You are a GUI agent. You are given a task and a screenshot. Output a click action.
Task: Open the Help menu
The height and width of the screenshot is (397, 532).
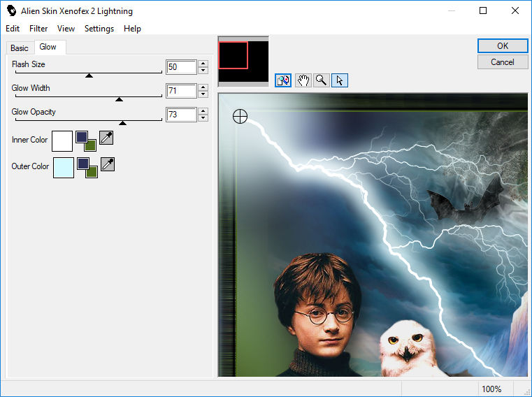coord(132,29)
